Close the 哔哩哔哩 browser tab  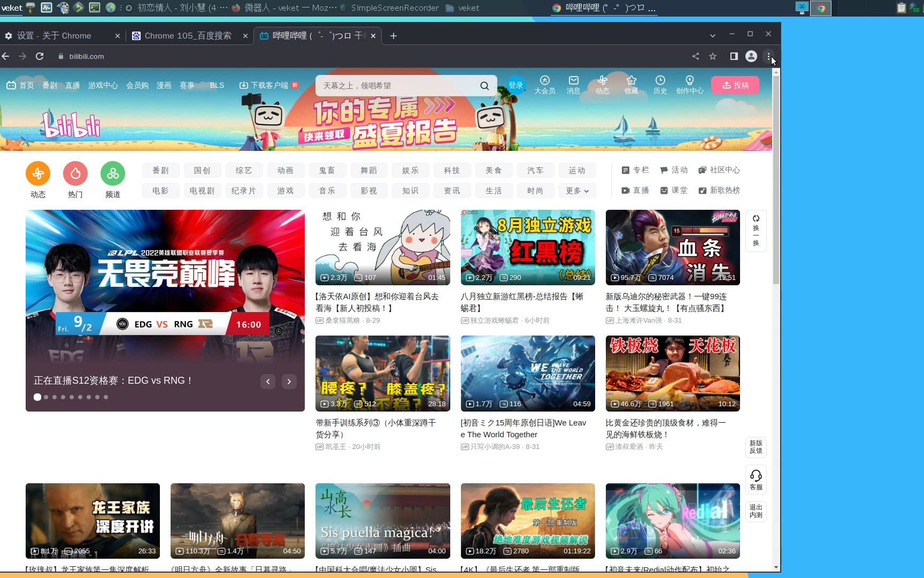(x=373, y=36)
